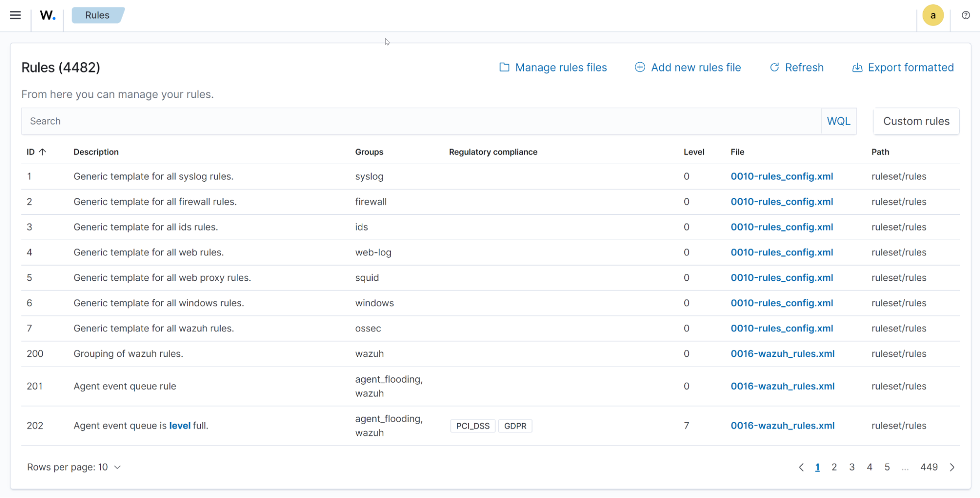Screen dimensions: 980x498
Task: Expand the Rows per page dropdown
Action: (74, 467)
